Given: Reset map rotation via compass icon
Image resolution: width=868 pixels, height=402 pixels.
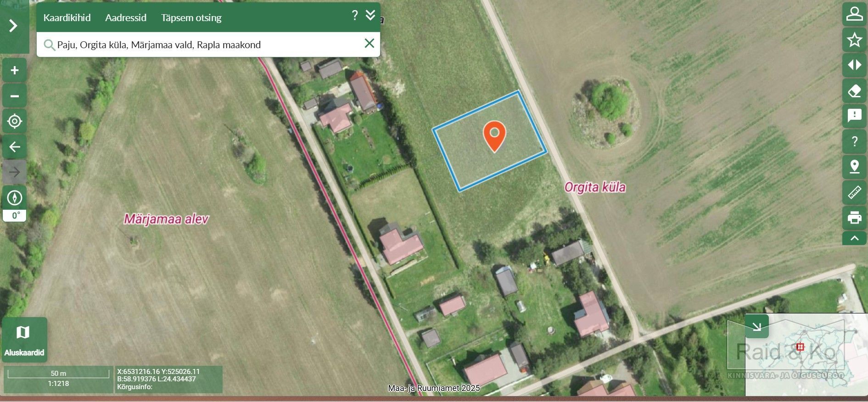Looking at the screenshot, I should (x=15, y=198).
